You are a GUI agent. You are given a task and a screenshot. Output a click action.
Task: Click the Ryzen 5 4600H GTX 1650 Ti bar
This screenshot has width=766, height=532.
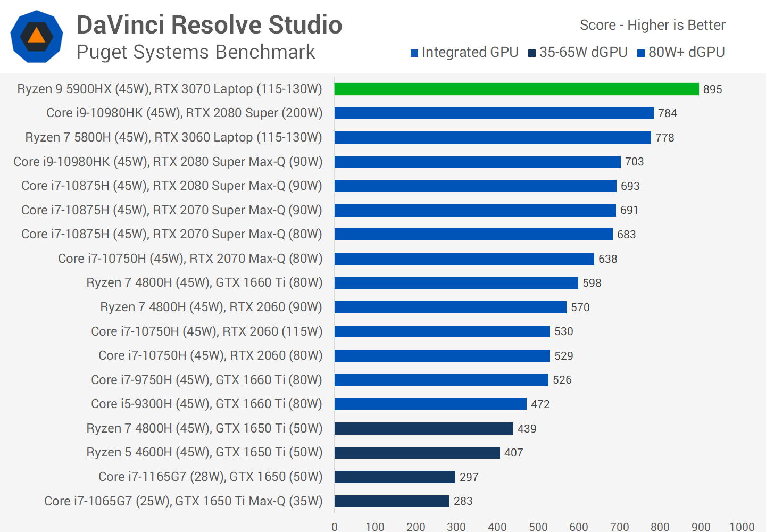click(x=417, y=453)
